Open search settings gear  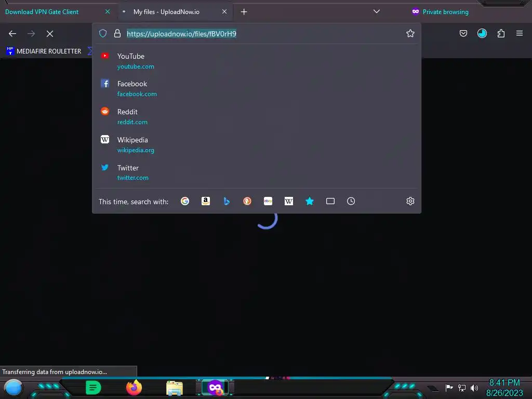point(410,201)
